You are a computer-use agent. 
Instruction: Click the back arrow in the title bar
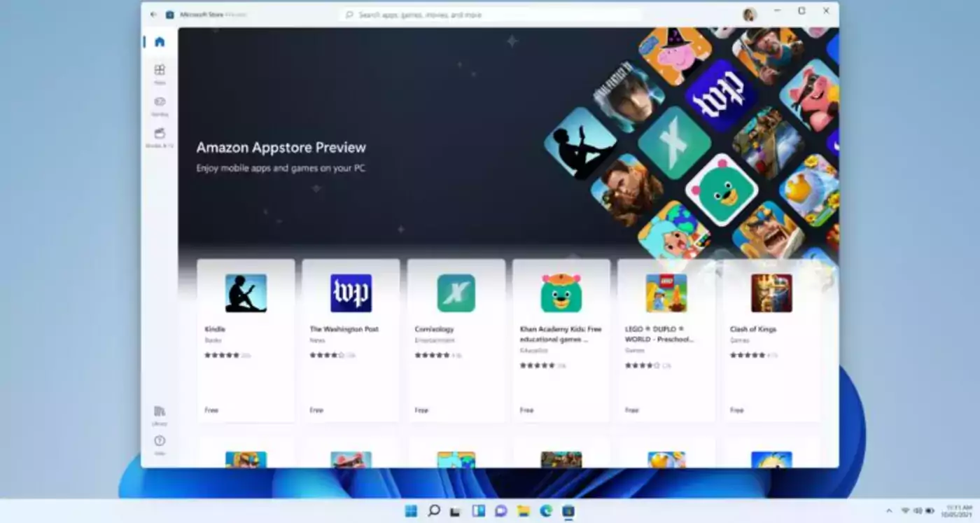(x=153, y=14)
